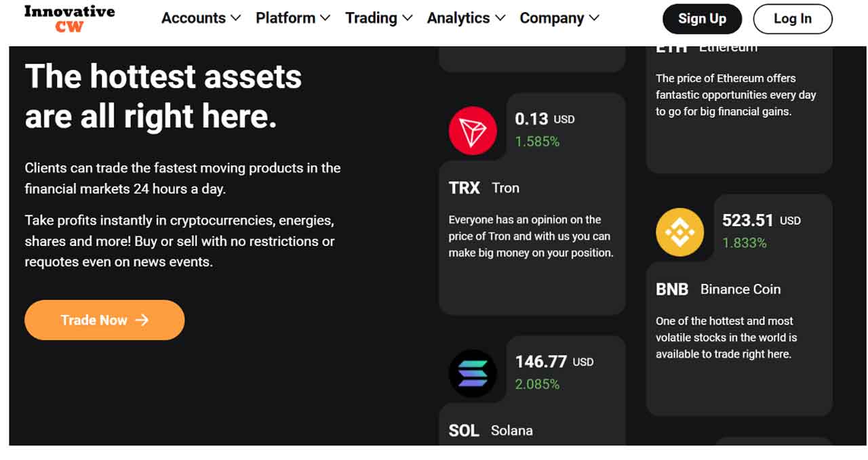868x460 pixels.
Task: Click the SOL Solana card title
Action: coord(490,430)
